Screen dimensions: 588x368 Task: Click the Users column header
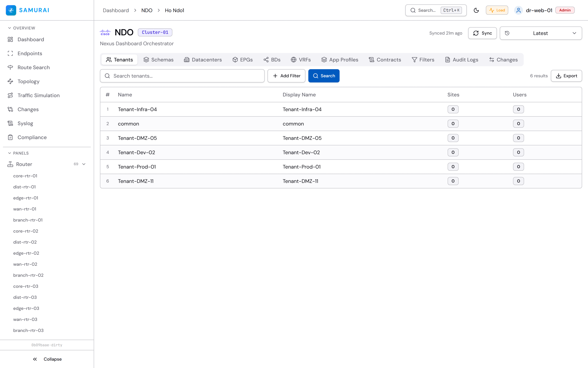tap(520, 95)
